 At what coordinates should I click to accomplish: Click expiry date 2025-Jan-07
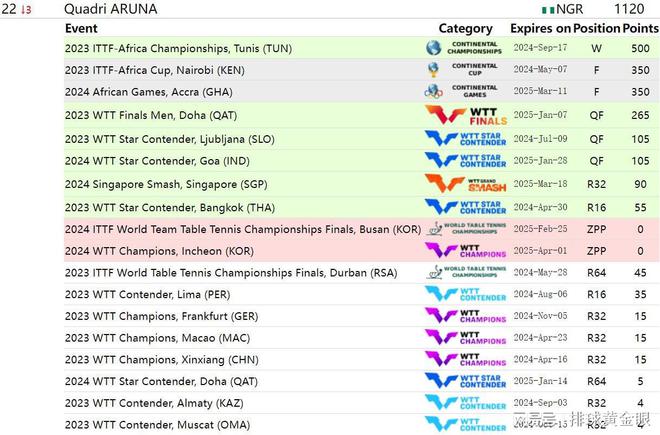pyautogui.click(x=540, y=115)
